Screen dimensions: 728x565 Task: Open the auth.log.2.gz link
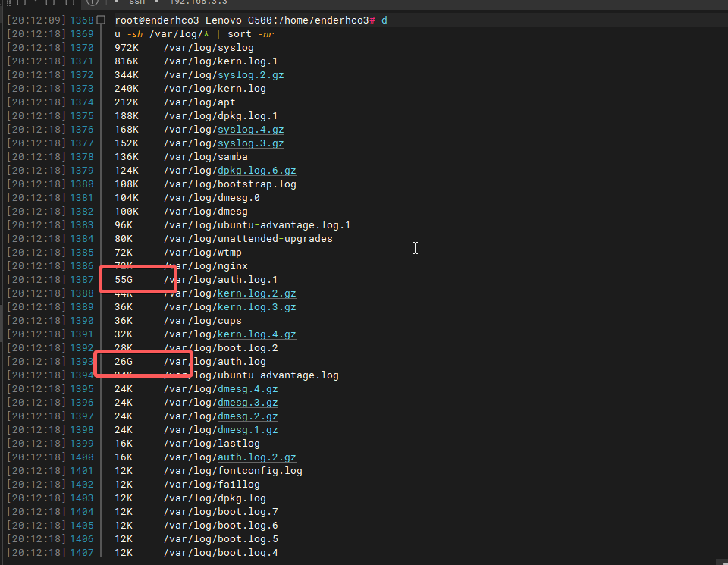[257, 457]
